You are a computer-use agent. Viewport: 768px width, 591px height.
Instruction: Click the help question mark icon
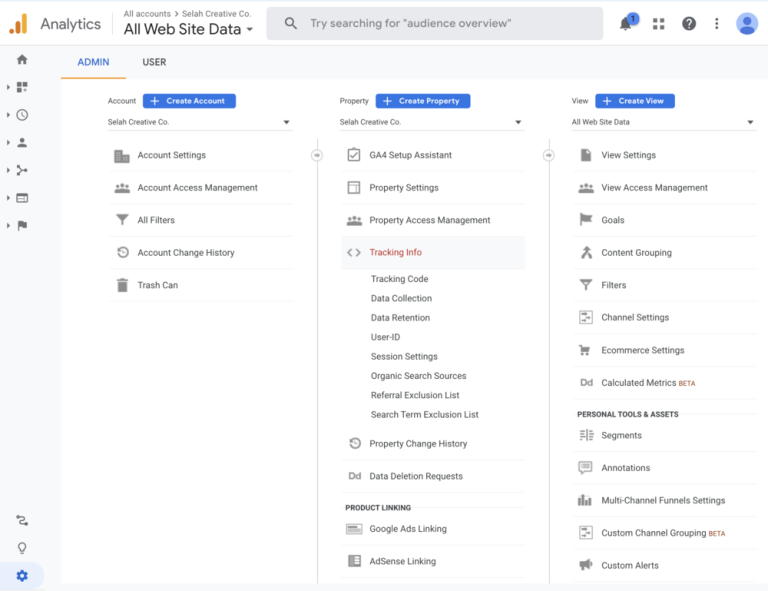point(689,24)
